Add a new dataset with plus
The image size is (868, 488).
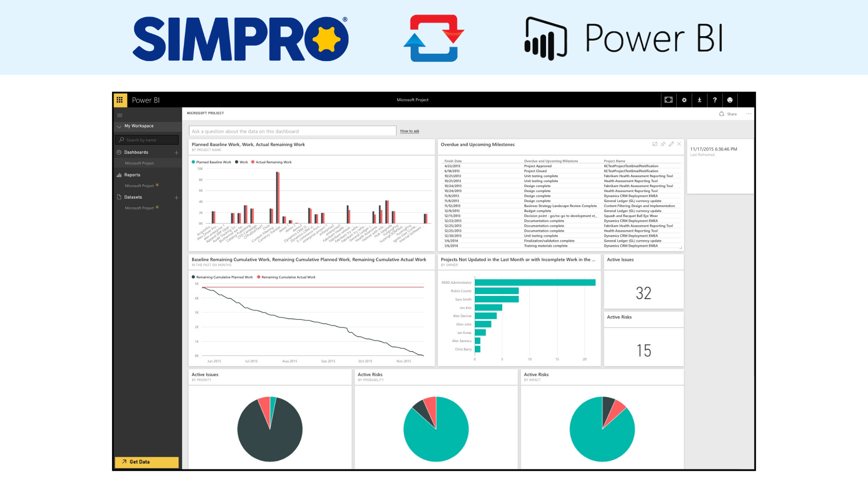click(x=176, y=197)
